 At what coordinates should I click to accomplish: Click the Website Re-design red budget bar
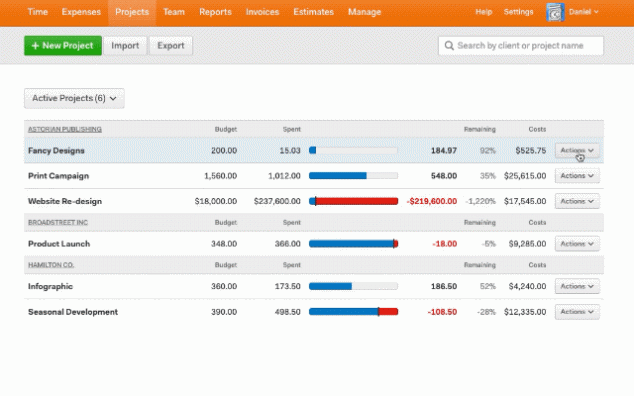(357, 201)
